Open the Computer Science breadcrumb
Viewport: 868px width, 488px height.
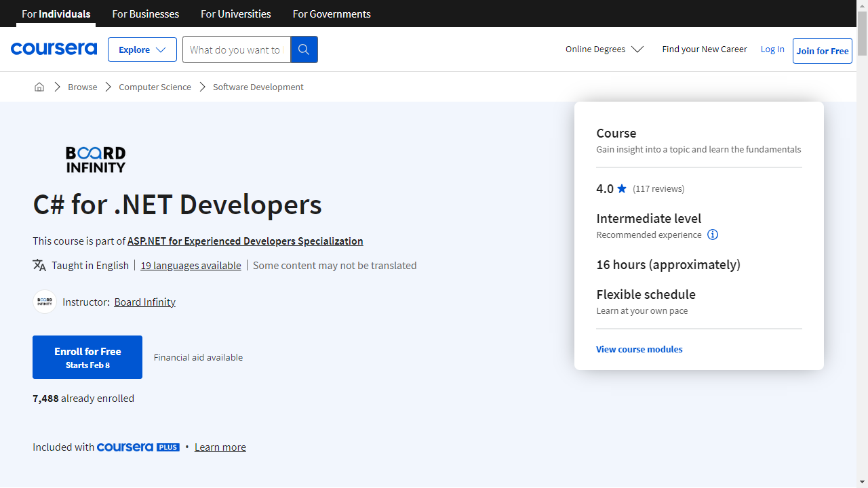coord(155,87)
